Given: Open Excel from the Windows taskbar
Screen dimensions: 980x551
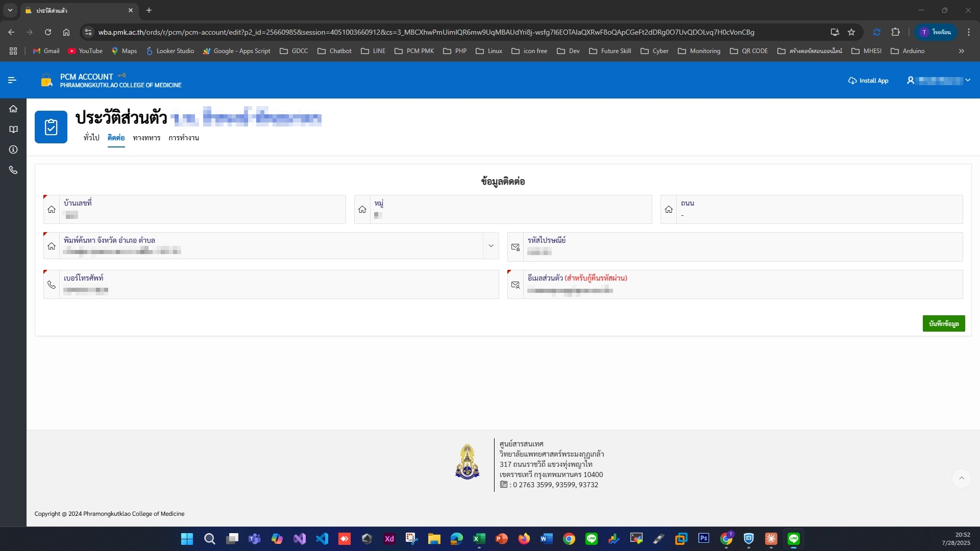Looking at the screenshot, I should point(479,539).
